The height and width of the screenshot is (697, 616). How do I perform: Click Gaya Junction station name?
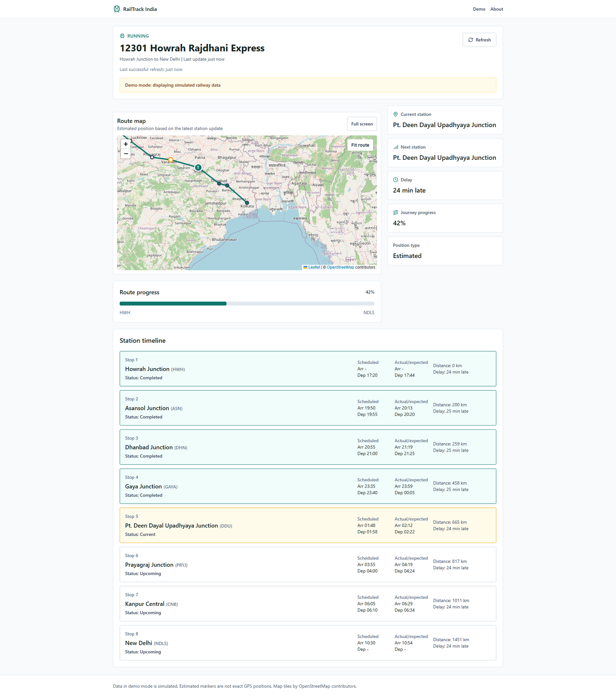143,486
